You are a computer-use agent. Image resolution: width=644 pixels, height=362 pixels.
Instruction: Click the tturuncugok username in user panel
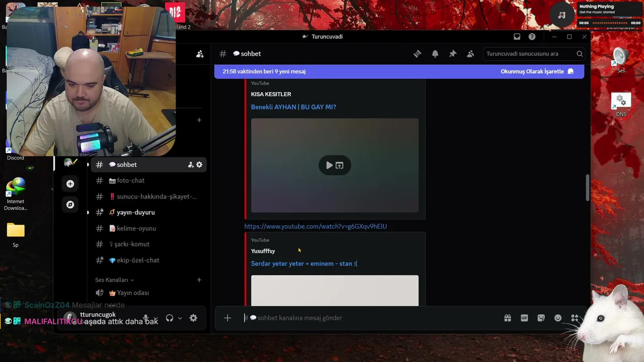(98, 315)
